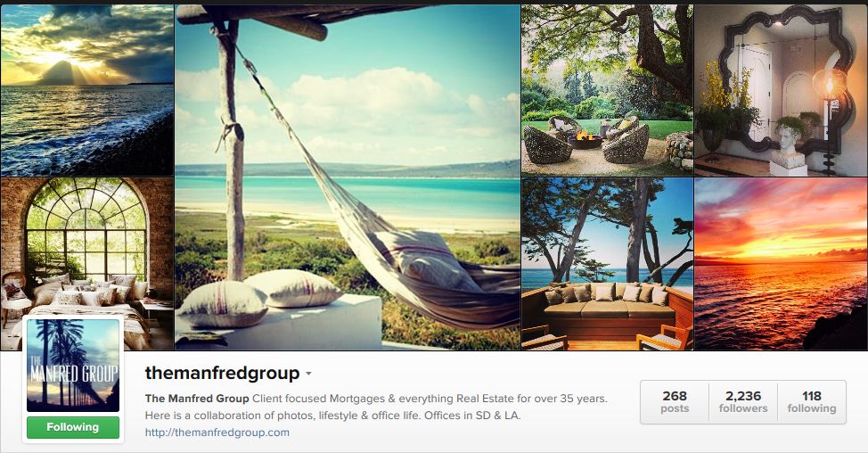Open the themanfredgroup.com website link
The height and width of the screenshot is (453, 868).
pyautogui.click(x=217, y=432)
